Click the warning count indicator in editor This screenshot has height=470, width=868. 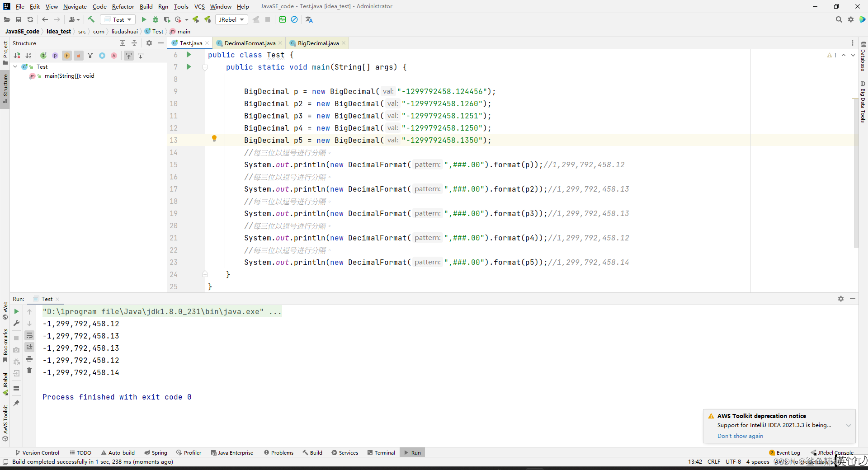coord(832,55)
